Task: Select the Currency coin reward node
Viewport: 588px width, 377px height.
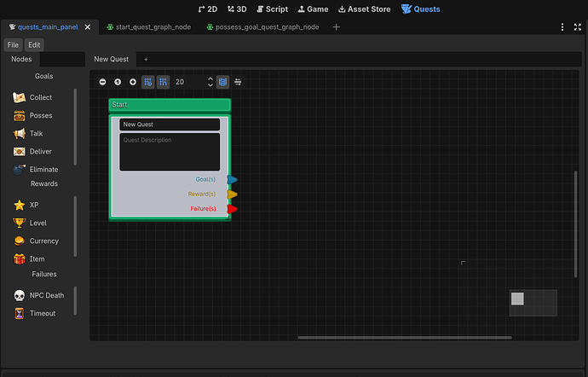Action: [36, 241]
